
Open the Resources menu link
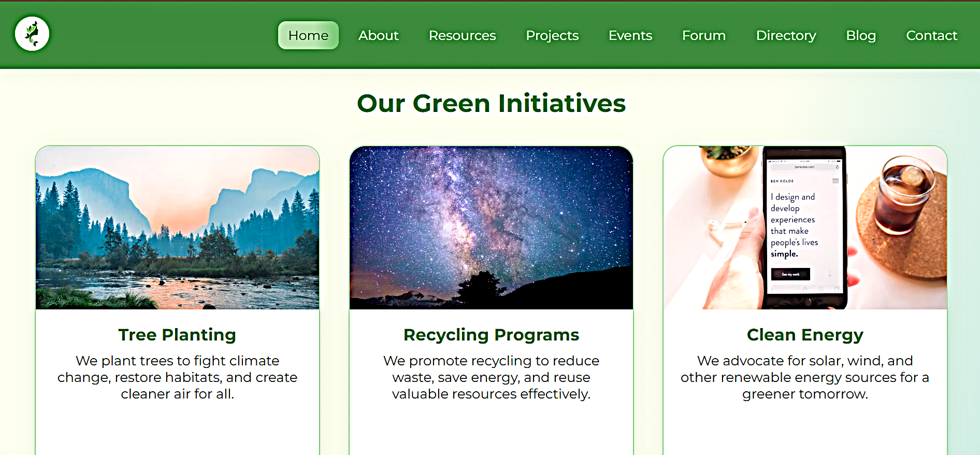point(463,35)
